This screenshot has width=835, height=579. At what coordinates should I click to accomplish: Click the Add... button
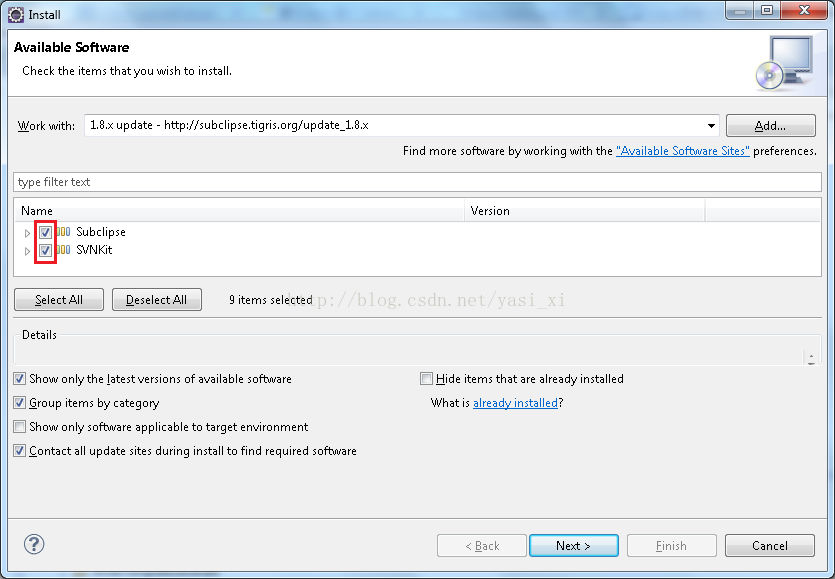771,126
